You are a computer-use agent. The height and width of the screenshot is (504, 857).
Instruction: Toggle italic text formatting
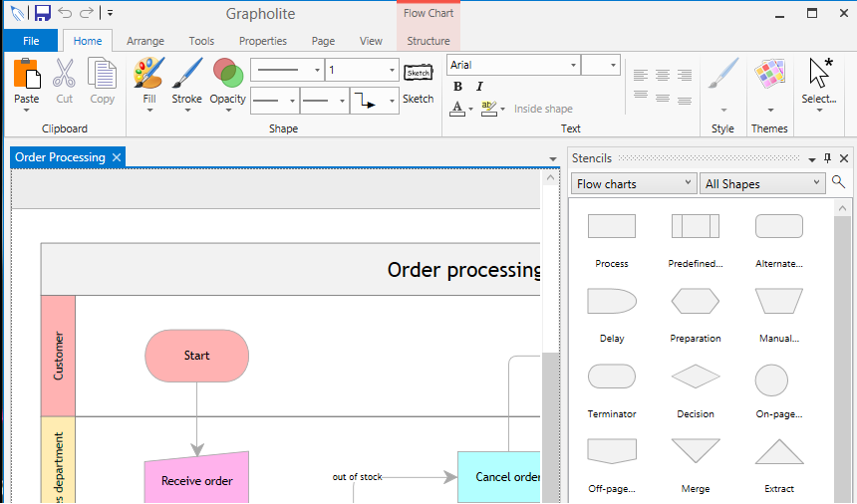pyautogui.click(x=479, y=87)
